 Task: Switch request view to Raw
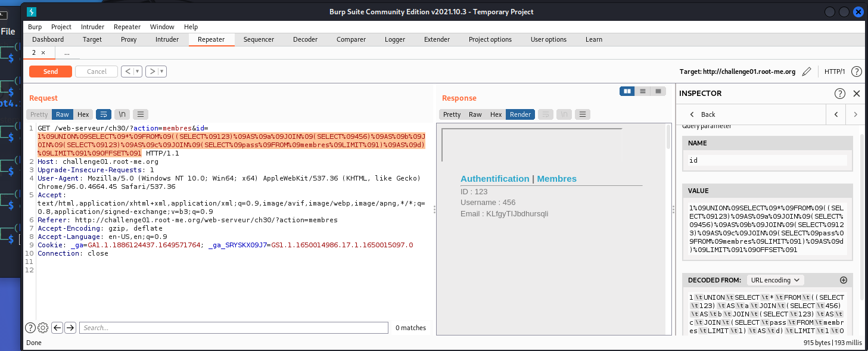(x=63, y=114)
